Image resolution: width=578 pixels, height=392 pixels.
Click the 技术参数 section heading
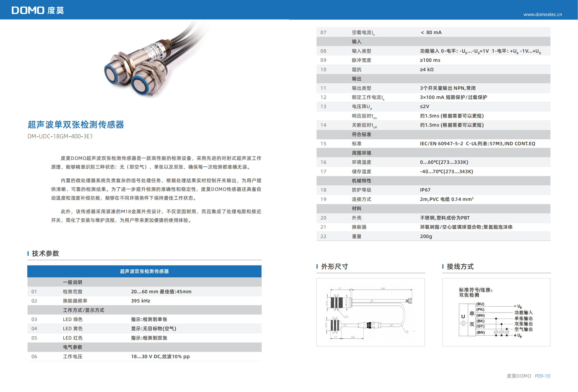click(45, 253)
